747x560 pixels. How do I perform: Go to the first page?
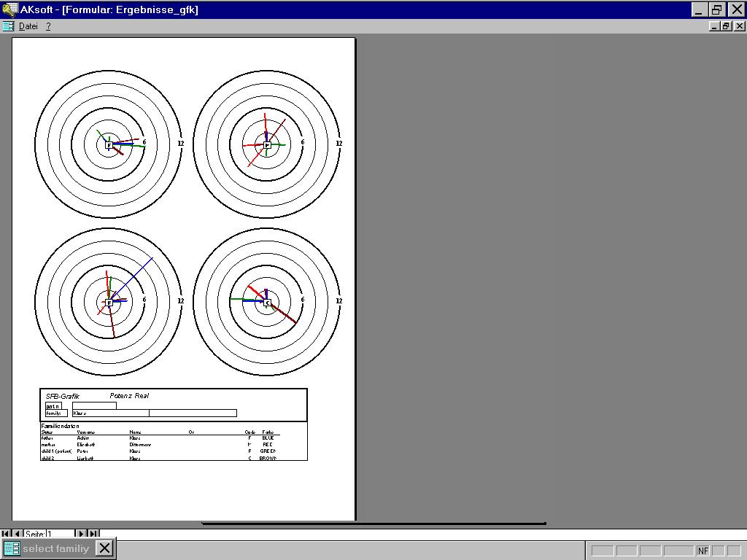[x=7, y=534]
